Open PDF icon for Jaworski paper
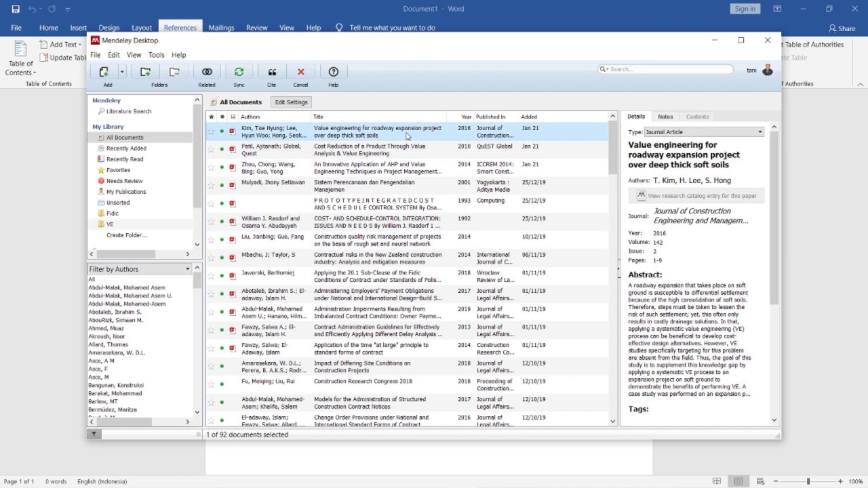 [233, 276]
